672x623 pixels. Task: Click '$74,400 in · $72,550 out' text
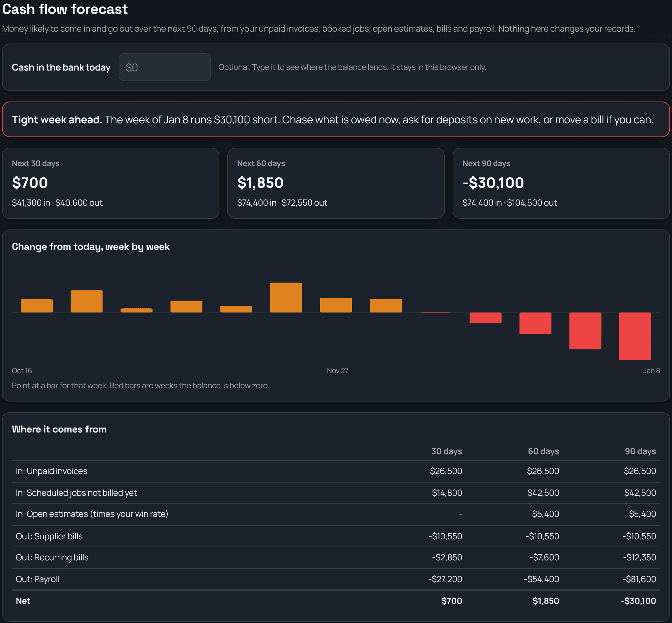(282, 203)
